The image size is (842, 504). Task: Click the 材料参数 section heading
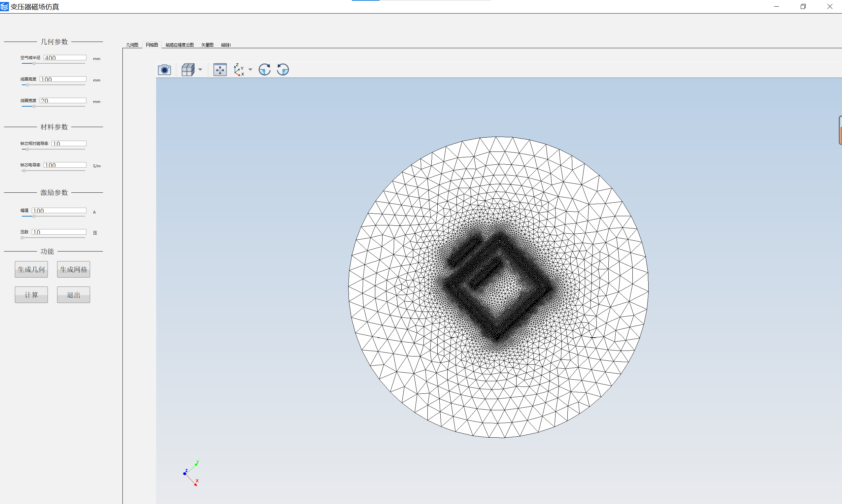click(54, 127)
